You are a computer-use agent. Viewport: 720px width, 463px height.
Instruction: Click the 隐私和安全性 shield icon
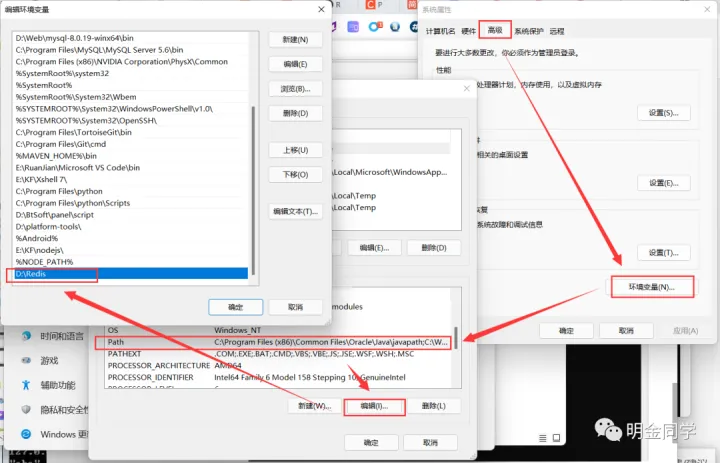pyautogui.click(x=25, y=409)
